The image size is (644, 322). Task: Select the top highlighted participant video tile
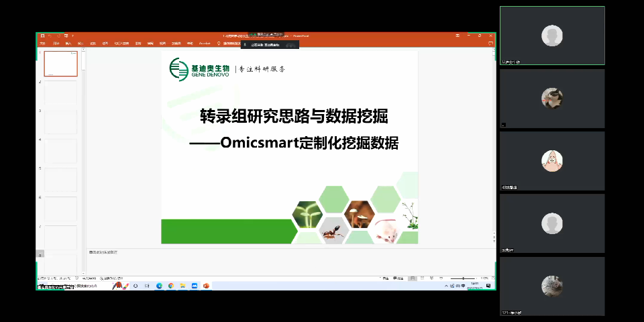coord(552,36)
